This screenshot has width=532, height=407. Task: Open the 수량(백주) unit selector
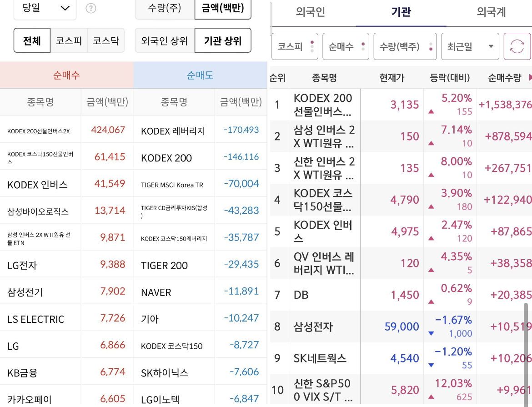(405, 46)
